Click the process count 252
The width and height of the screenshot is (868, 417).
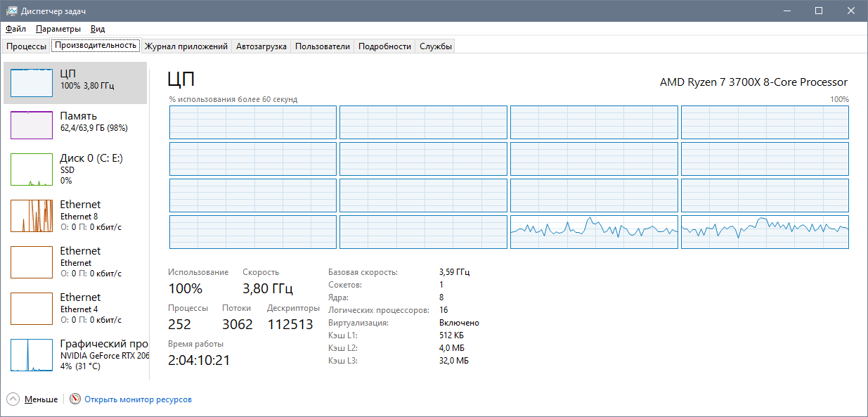tap(179, 324)
